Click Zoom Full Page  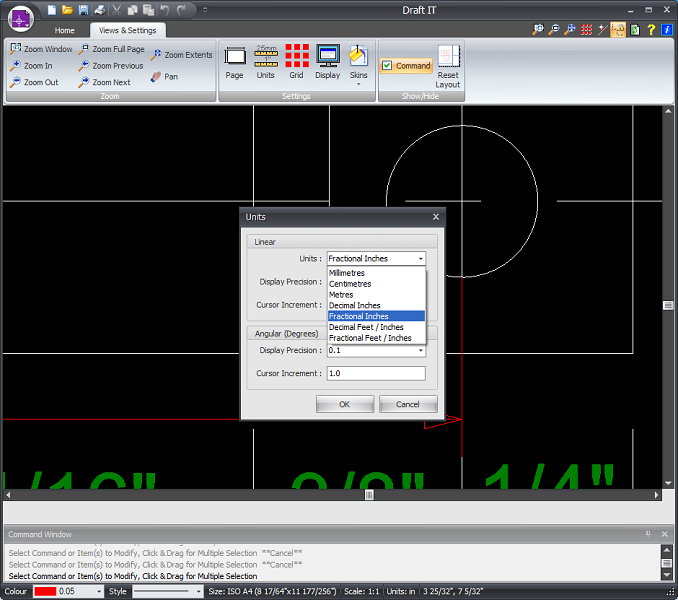(x=112, y=49)
